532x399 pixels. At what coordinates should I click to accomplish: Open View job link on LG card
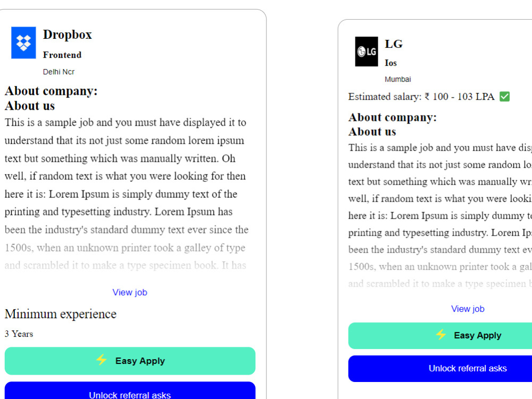(x=468, y=309)
